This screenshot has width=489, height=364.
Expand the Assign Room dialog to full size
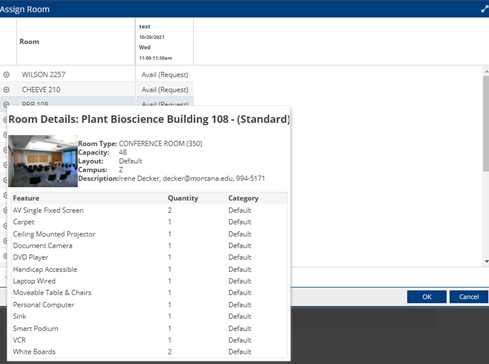point(484,9)
